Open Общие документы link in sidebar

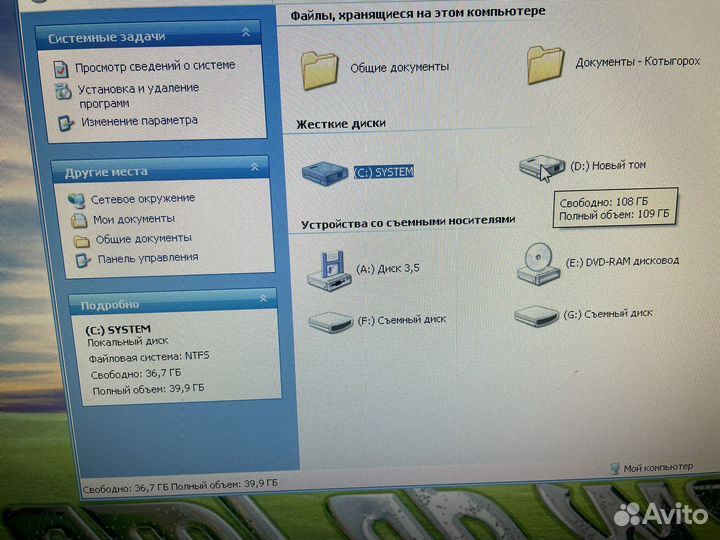(x=143, y=238)
